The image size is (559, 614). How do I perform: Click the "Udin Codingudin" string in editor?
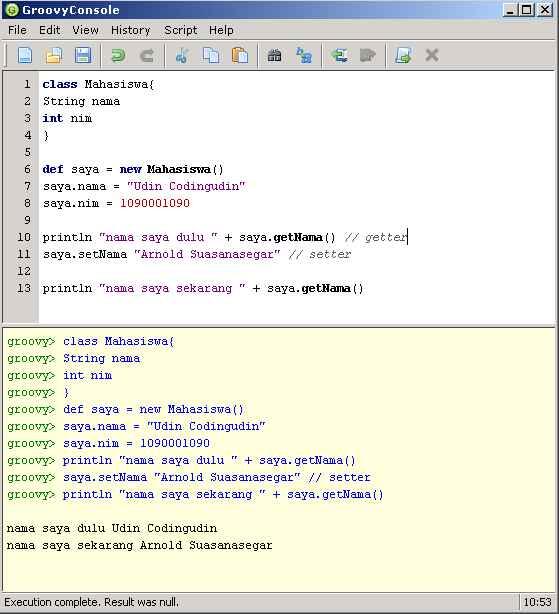pos(186,186)
